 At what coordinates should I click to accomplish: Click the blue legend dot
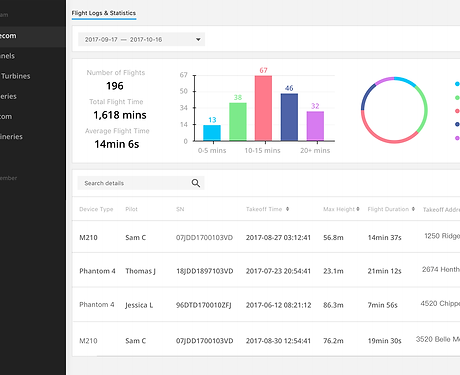(x=457, y=84)
